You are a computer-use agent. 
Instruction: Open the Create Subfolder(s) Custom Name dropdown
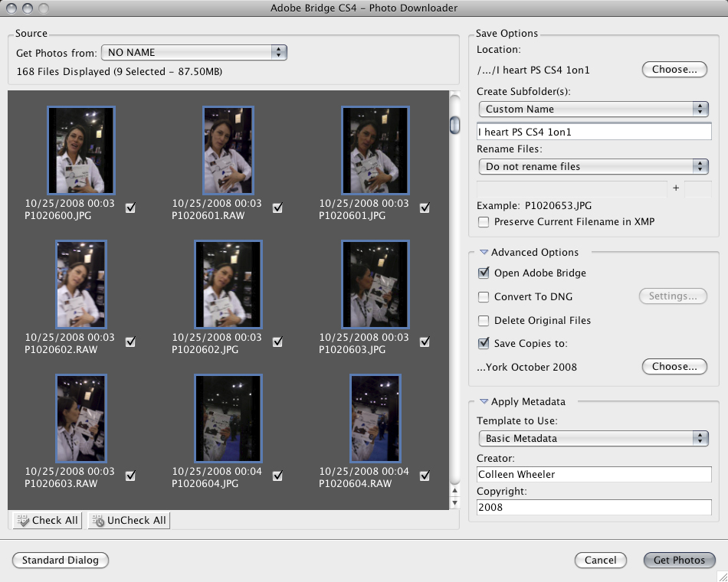click(593, 109)
